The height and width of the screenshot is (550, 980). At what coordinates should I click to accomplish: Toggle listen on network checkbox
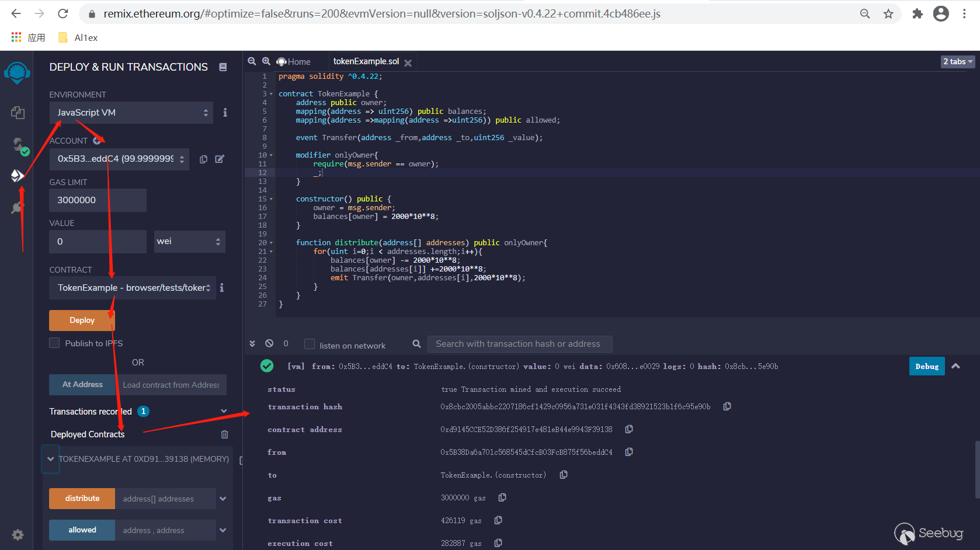[x=310, y=344]
